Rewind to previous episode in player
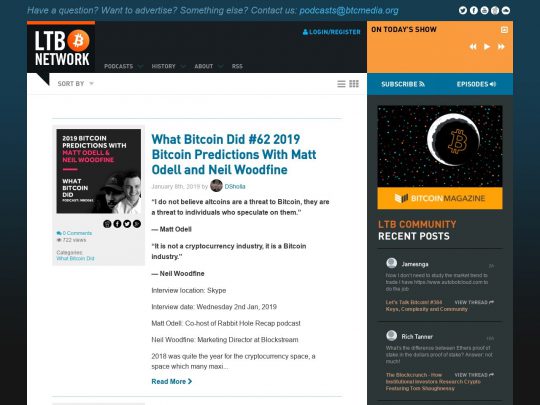The image size is (540, 405). point(473,46)
